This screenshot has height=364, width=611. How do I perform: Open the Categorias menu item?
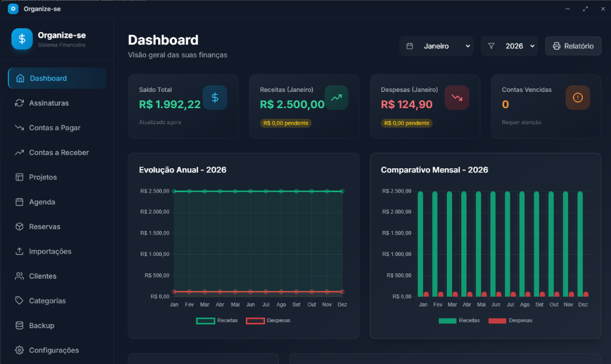coord(48,301)
